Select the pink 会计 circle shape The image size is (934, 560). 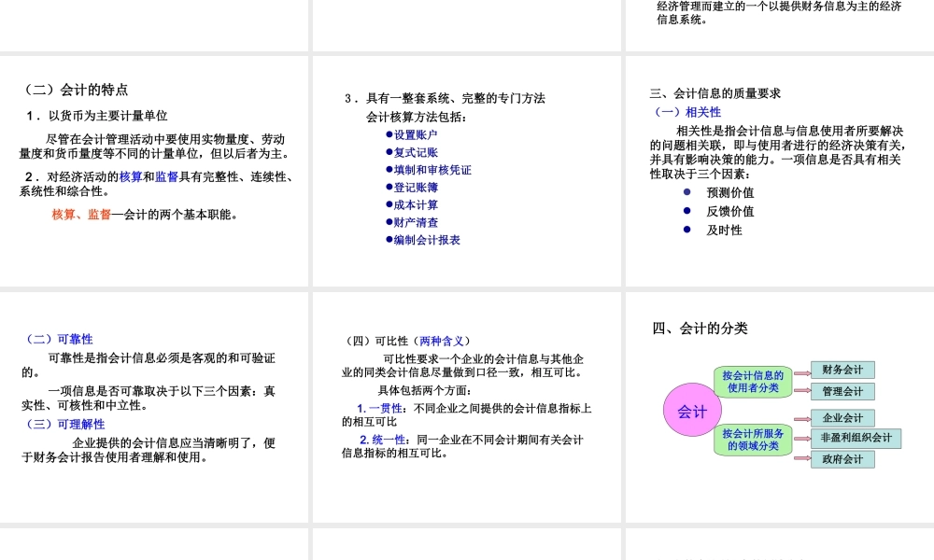(692, 410)
